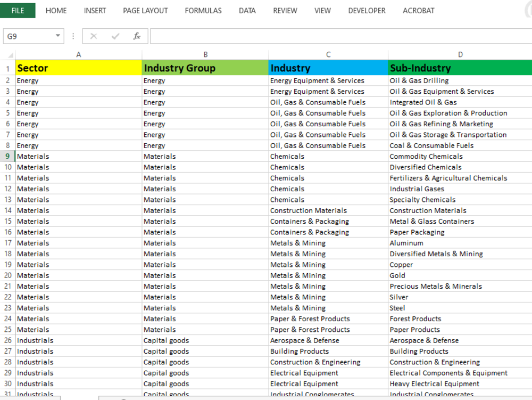532x400 pixels.
Task: Select the VIEW ribbon tab
Action: point(322,11)
